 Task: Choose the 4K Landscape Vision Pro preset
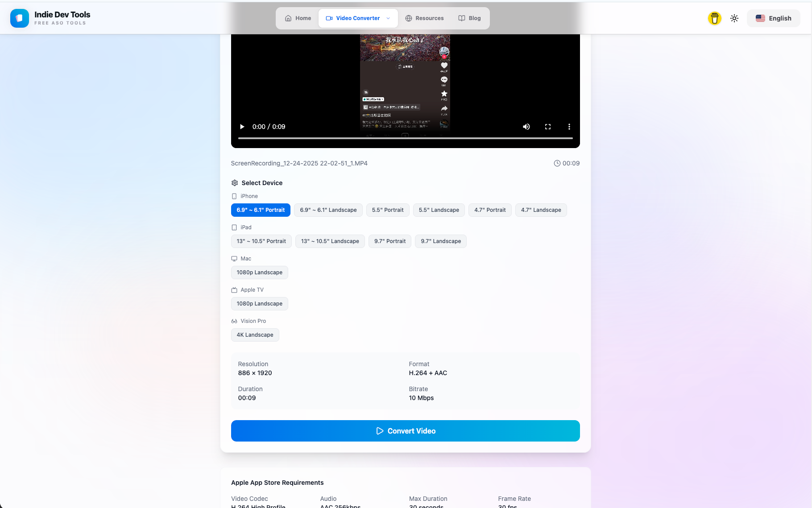click(x=255, y=335)
